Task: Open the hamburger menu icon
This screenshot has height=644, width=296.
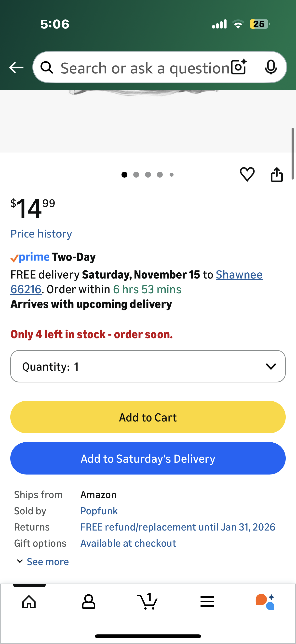Action: 207,602
